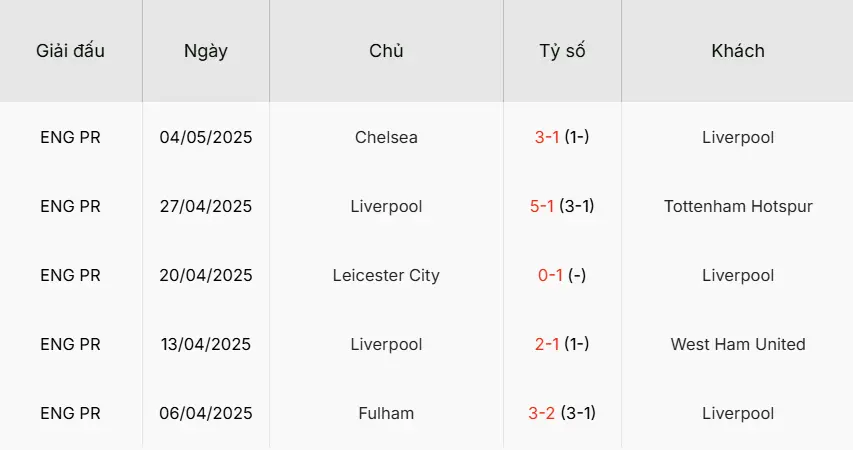The image size is (853, 450).
Task: Click the 3-2 score of the Fulham match
Action: (x=543, y=413)
